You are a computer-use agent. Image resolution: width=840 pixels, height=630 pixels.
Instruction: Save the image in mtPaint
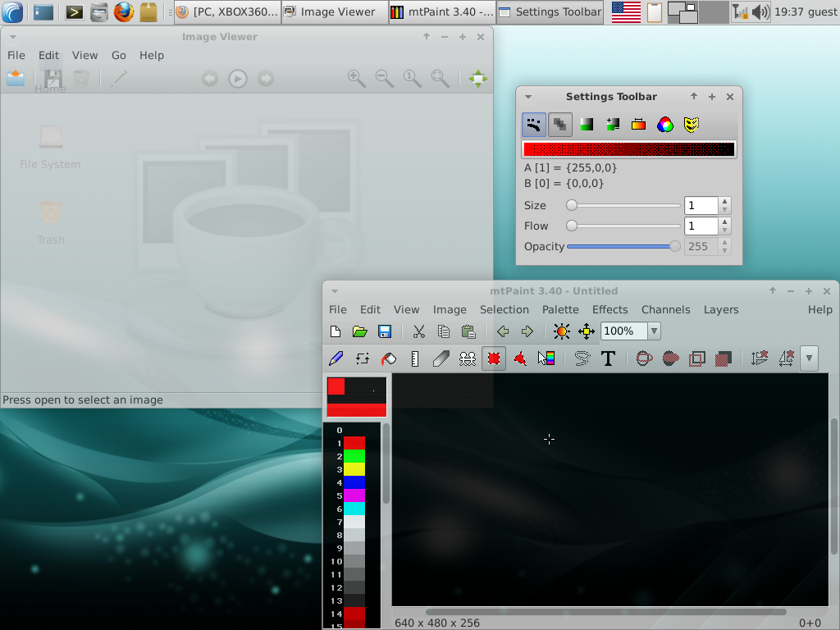coord(385,331)
